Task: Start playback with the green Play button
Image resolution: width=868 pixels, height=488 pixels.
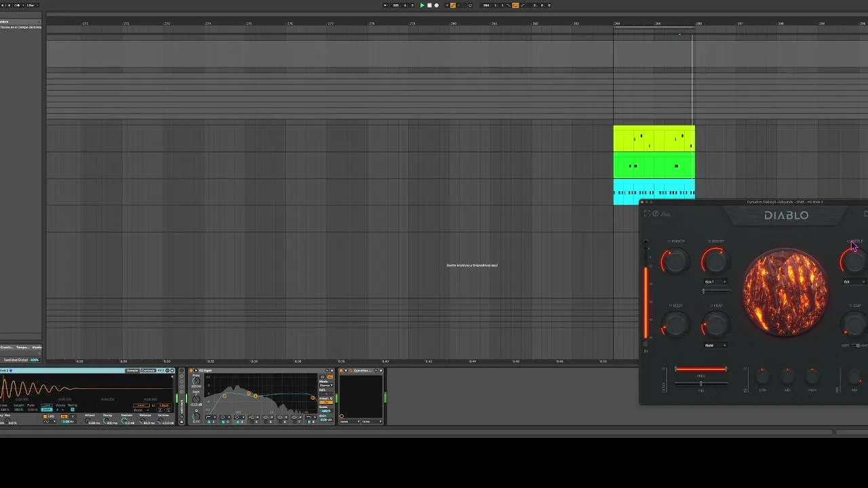Action: tap(422, 5)
